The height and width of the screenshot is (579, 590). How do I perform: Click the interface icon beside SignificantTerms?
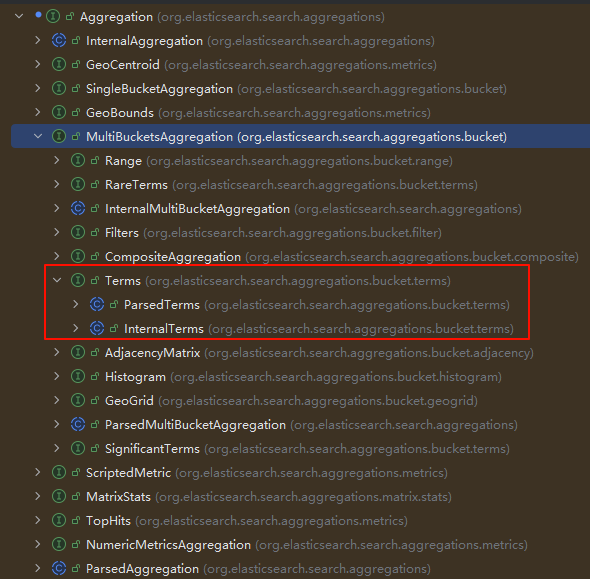click(78, 448)
